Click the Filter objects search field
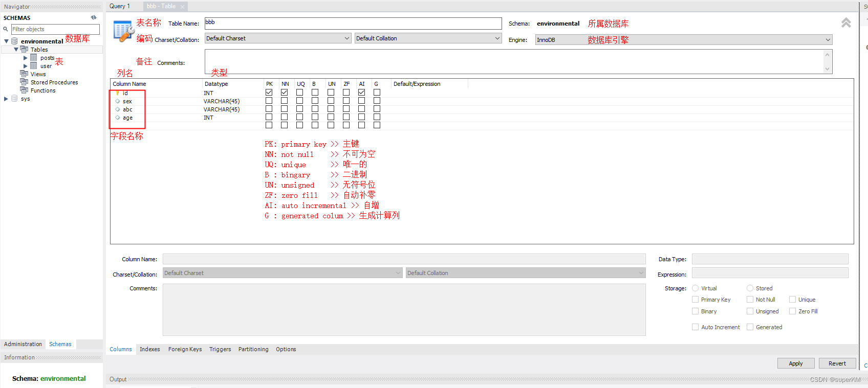The height and width of the screenshot is (388, 868). pyautogui.click(x=55, y=29)
